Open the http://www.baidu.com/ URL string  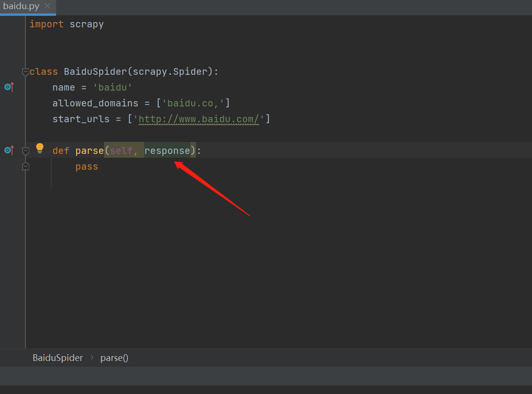point(199,119)
